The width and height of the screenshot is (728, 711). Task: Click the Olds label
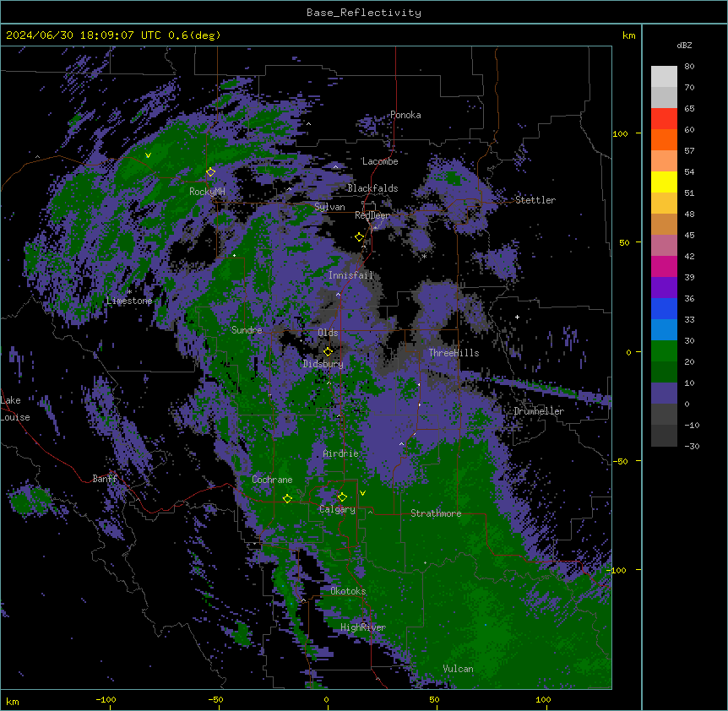coord(328,333)
